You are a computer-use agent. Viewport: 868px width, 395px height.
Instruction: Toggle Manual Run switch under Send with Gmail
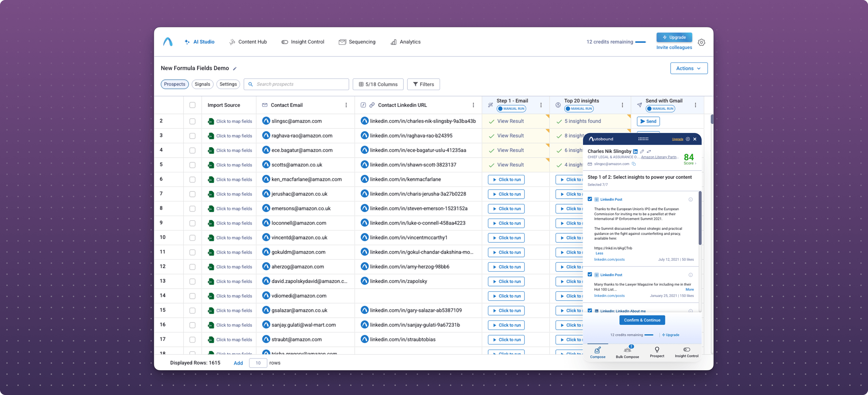(661, 109)
